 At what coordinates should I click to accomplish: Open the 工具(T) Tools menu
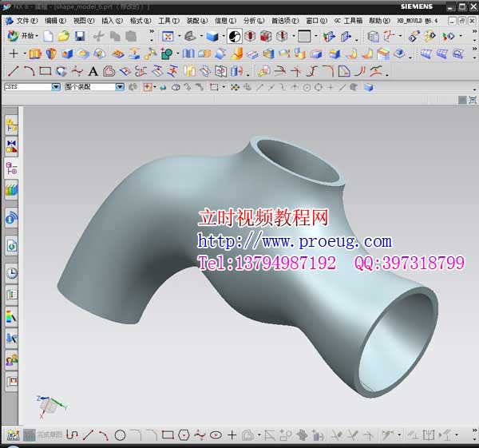(168, 21)
